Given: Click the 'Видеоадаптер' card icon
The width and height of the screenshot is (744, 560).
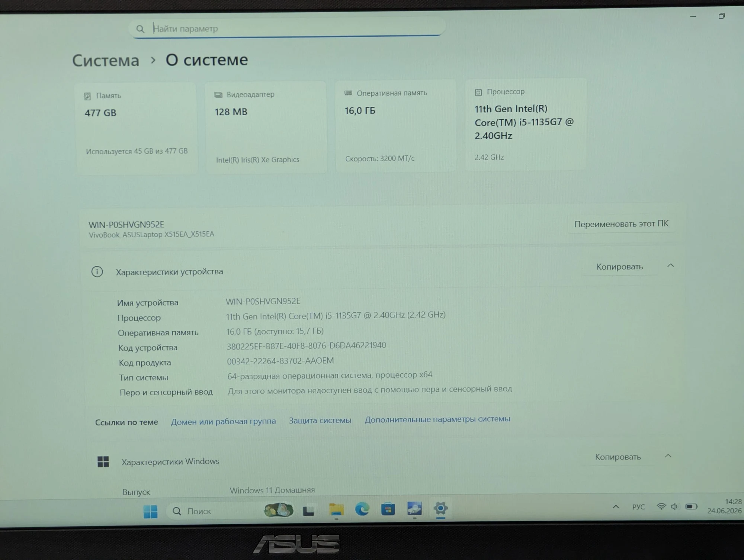Looking at the screenshot, I should [x=218, y=95].
